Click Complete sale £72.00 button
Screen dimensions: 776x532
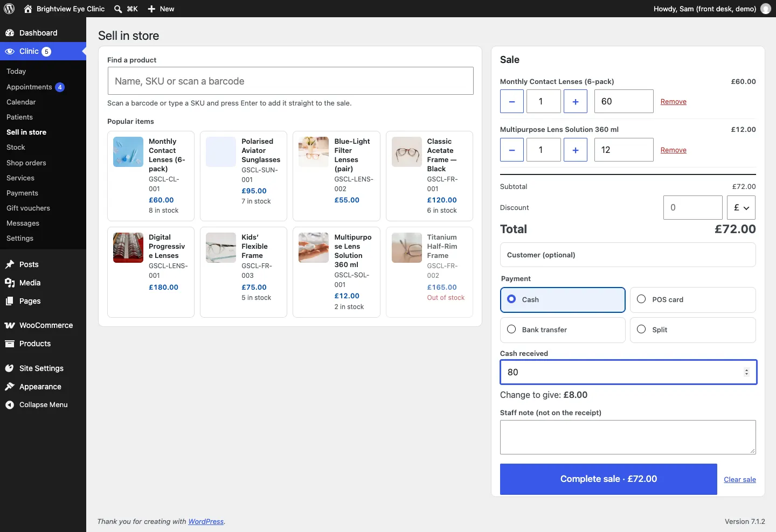coord(608,479)
